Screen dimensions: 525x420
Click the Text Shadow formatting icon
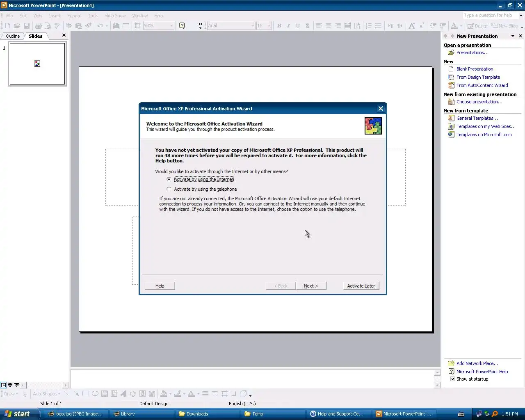(x=307, y=26)
